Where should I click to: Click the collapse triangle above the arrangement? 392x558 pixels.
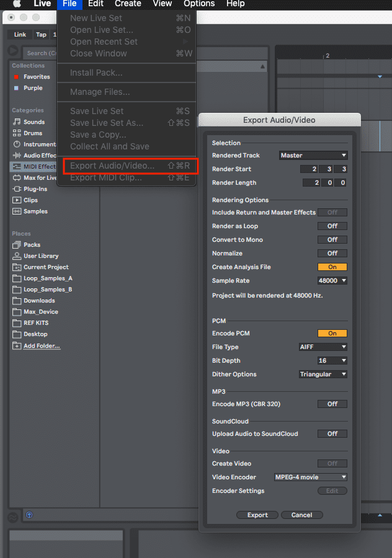click(x=262, y=66)
